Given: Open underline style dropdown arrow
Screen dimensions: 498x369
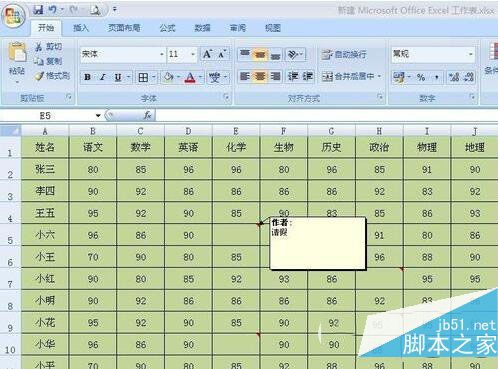Looking at the screenshot, I should [x=128, y=77].
